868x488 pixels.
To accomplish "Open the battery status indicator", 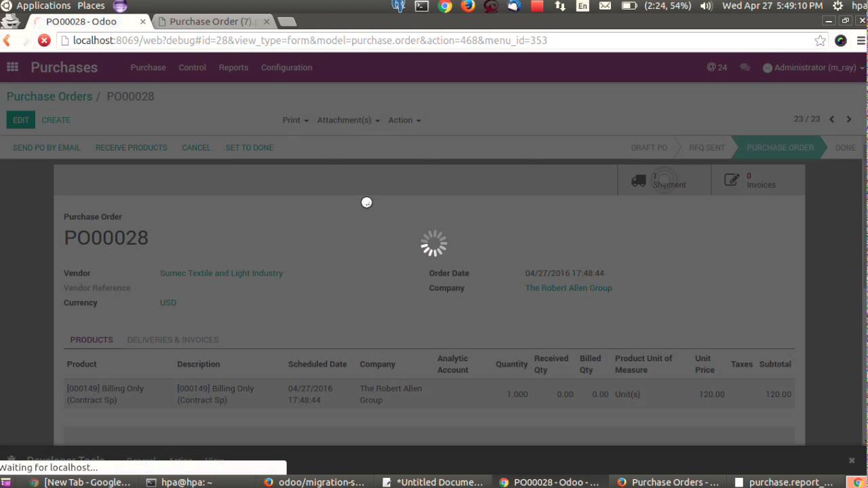I will pos(629,6).
